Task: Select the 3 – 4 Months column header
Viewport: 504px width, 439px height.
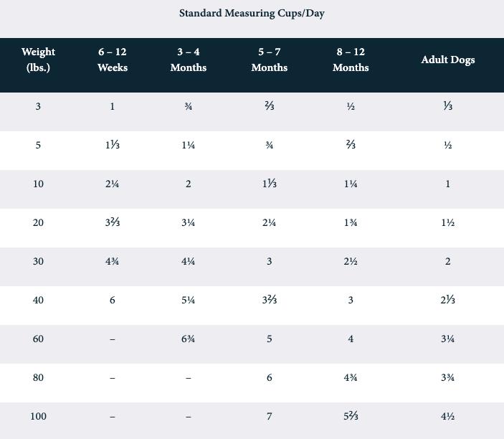Action: [189, 60]
